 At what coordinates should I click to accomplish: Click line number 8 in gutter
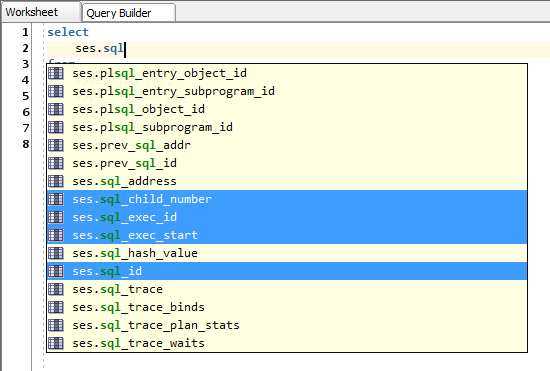26,144
